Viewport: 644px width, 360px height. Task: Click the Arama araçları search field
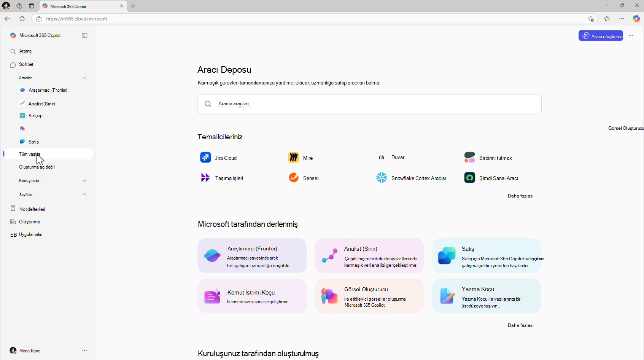pyautogui.click(x=369, y=104)
